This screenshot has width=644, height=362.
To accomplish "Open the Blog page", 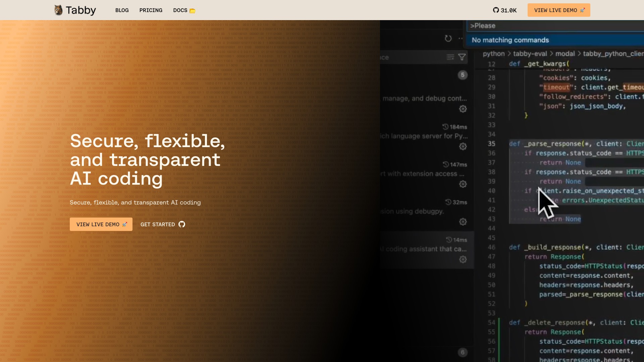I will [x=122, y=10].
